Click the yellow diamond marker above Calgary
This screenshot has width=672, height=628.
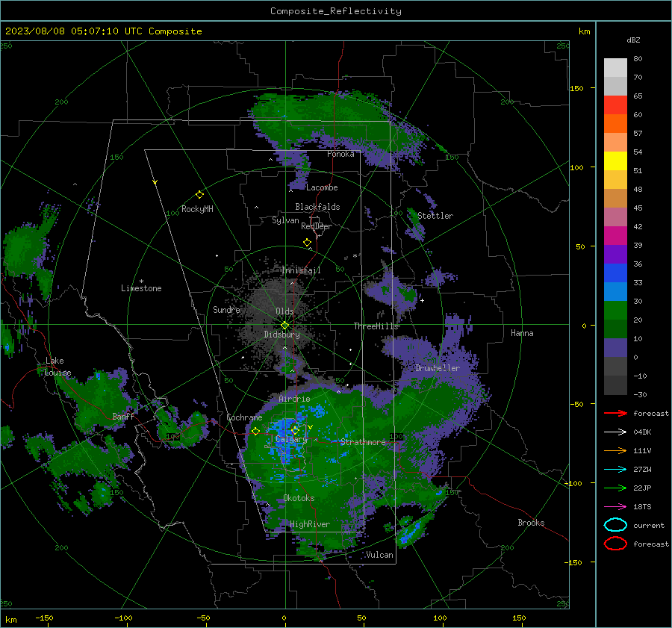click(295, 430)
